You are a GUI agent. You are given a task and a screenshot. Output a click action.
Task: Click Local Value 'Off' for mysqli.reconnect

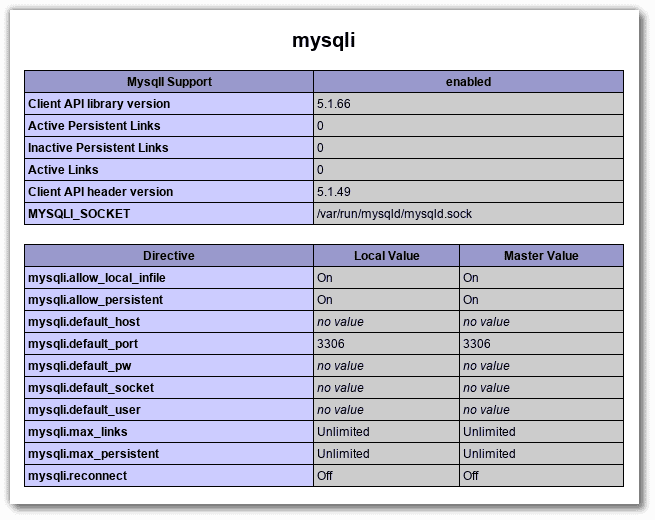[325, 476]
